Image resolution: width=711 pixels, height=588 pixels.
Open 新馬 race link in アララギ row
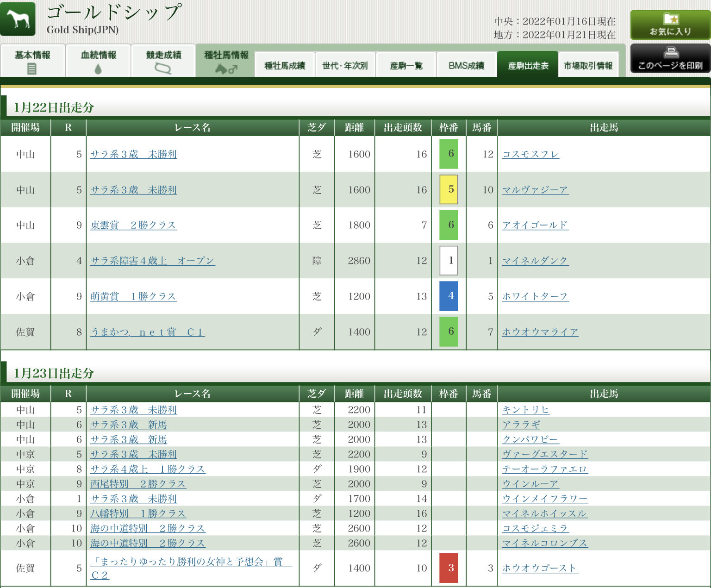coord(129,425)
